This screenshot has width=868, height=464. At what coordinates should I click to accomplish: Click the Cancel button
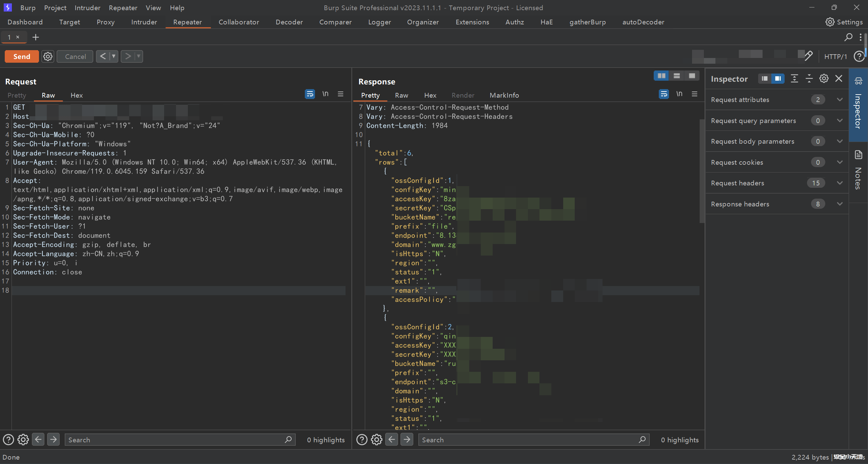click(x=75, y=56)
